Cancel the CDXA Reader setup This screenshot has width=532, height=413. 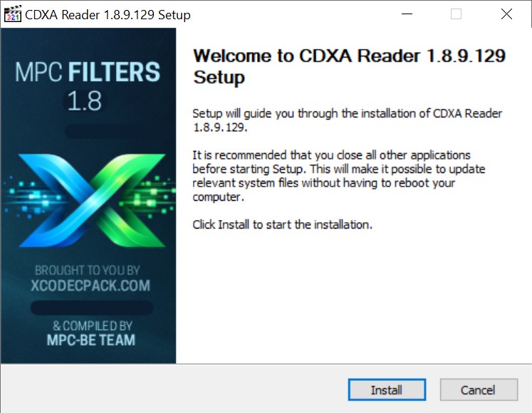(x=479, y=390)
